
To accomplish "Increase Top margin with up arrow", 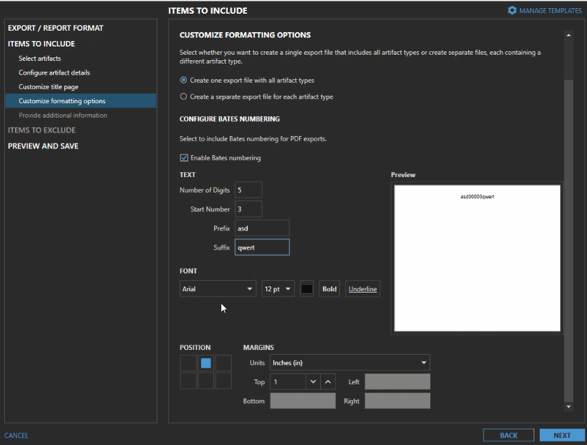I will click(328, 382).
